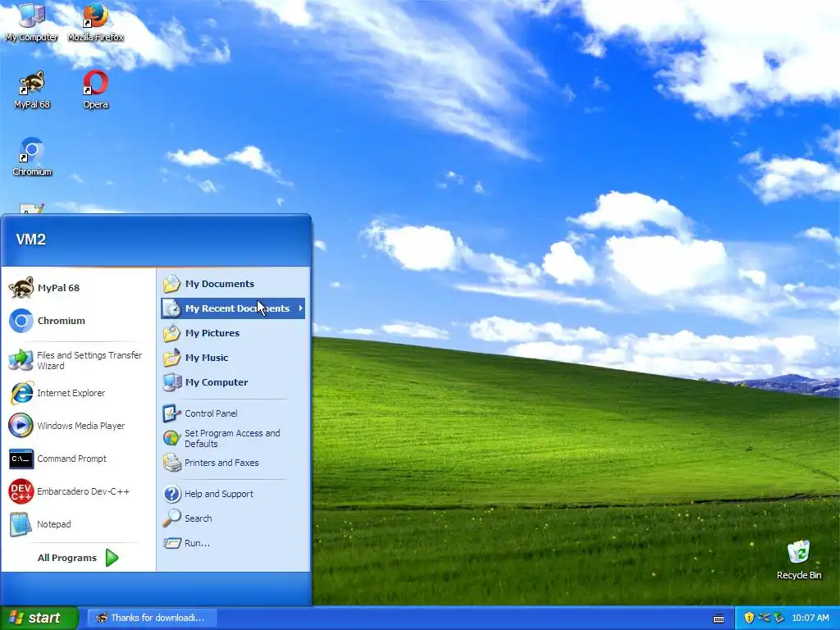Open My Computer from Start menu

coord(233,382)
